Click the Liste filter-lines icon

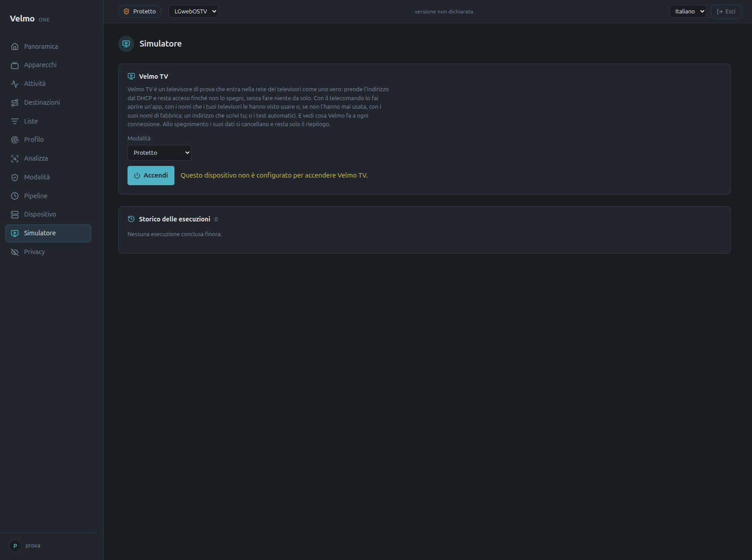point(15,121)
